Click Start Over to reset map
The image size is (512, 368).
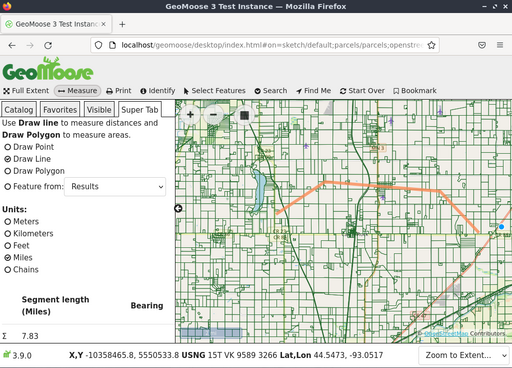pyautogui.click(x=362, y=91)
